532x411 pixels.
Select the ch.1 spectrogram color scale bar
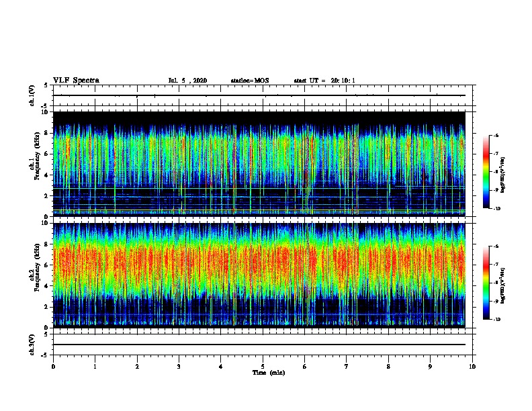pyautogui.click(x=486, y=172)
